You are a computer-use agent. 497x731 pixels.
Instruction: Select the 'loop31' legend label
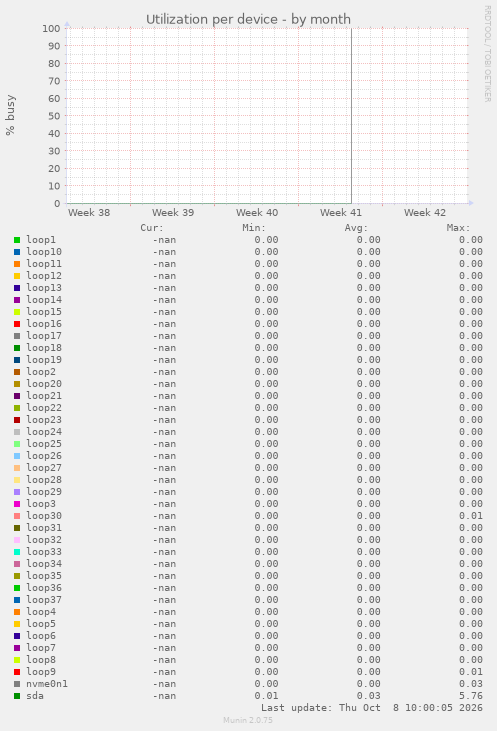44,528
